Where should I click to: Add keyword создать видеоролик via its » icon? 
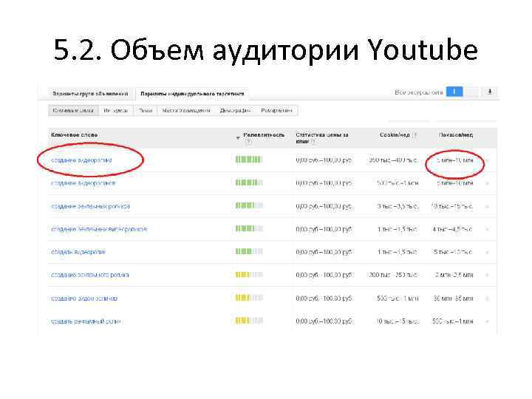[x=487, y=252]
